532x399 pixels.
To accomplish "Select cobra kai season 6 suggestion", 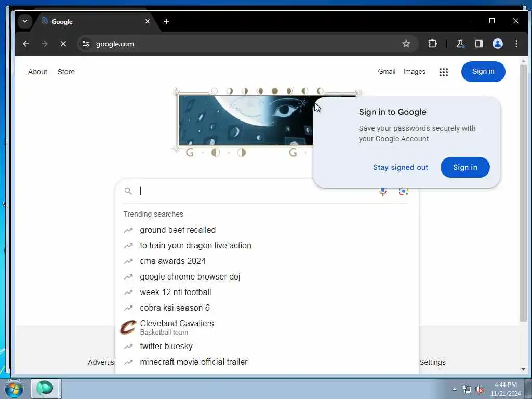I will (x=267, y=308).
